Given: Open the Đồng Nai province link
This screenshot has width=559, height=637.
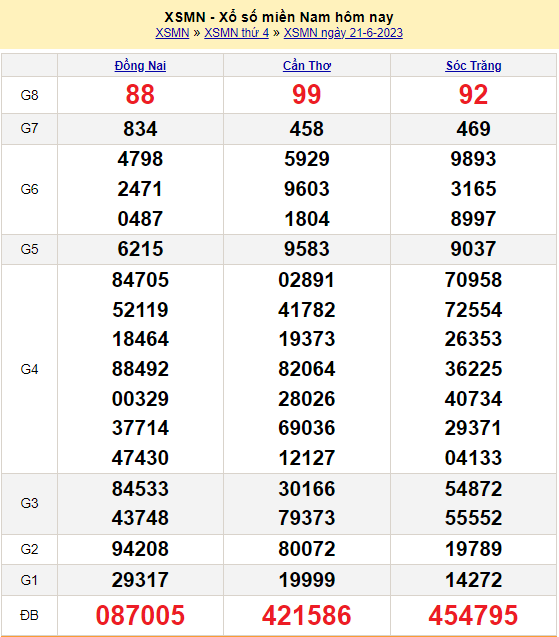Looking at the screenshot, I should (x=140, y=65).
